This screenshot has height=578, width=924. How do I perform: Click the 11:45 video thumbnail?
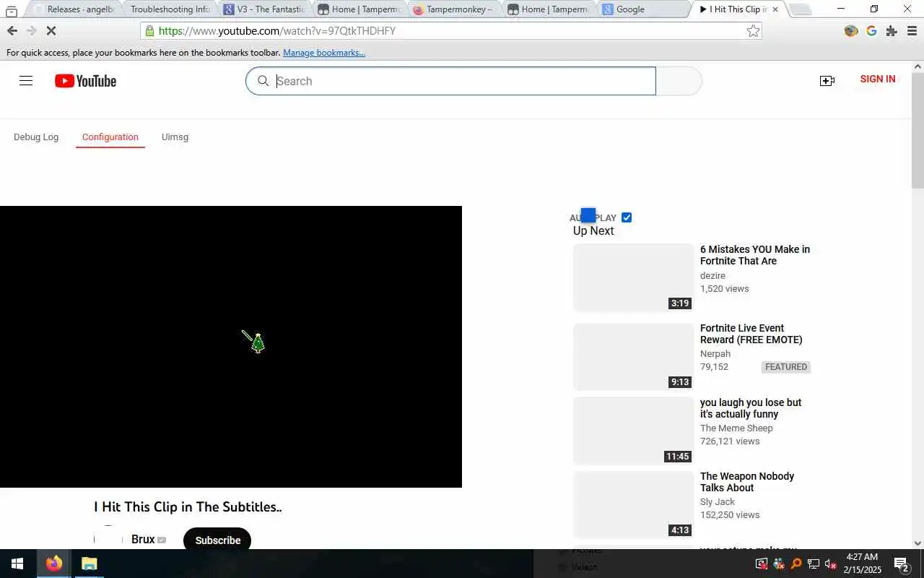634,431
